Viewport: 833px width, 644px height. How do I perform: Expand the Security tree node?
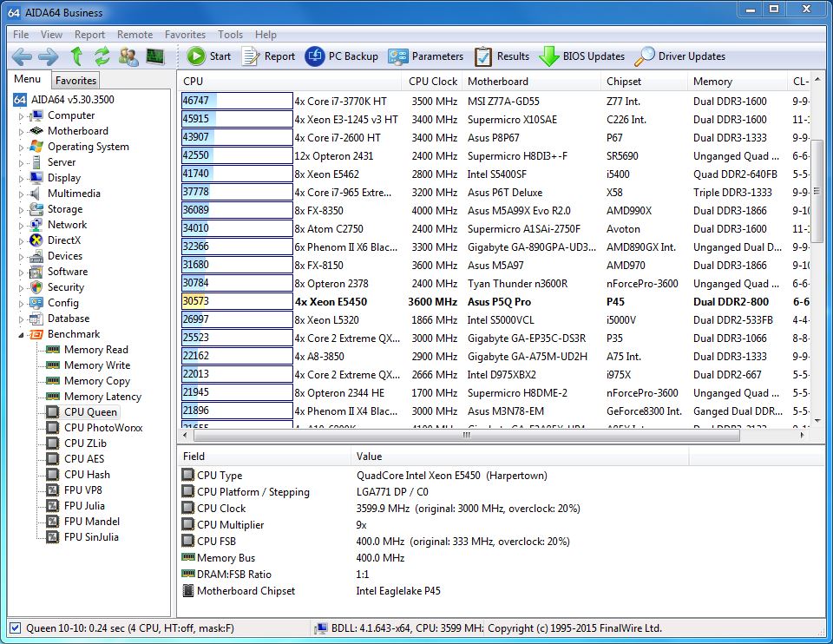(x=21, y=288)
